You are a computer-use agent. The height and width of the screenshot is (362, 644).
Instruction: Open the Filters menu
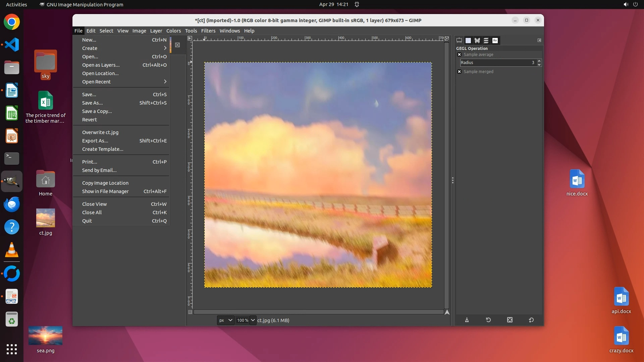click(x=208, y=31)
